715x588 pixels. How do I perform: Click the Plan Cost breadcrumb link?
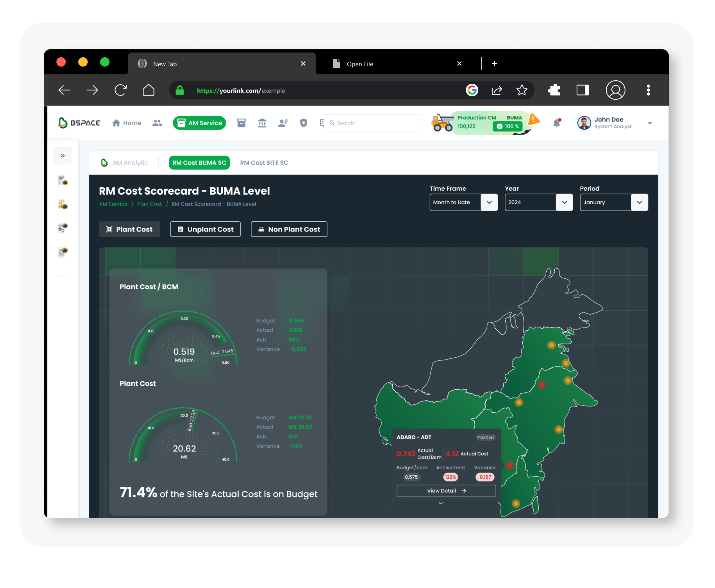tap(149, 204)
